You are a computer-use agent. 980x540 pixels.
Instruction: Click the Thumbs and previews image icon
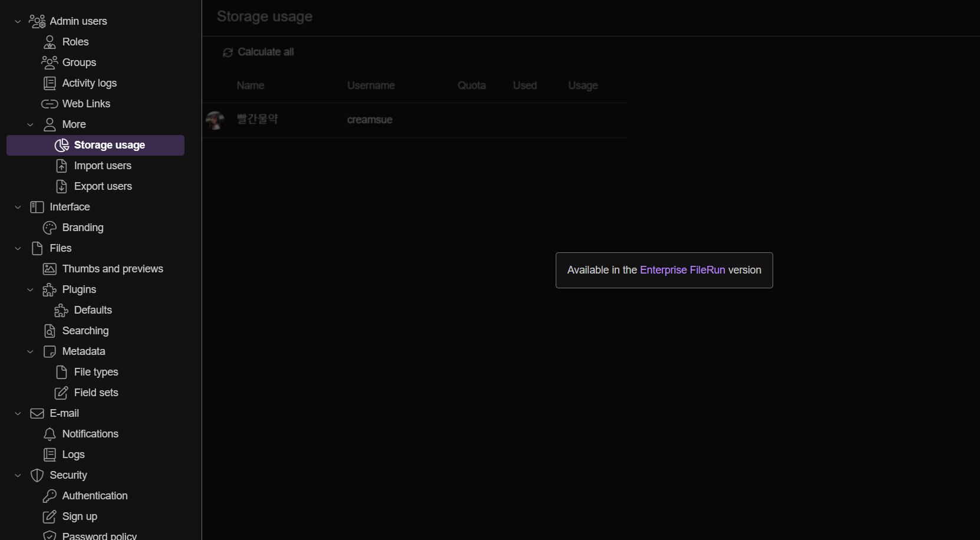[50, 269]
